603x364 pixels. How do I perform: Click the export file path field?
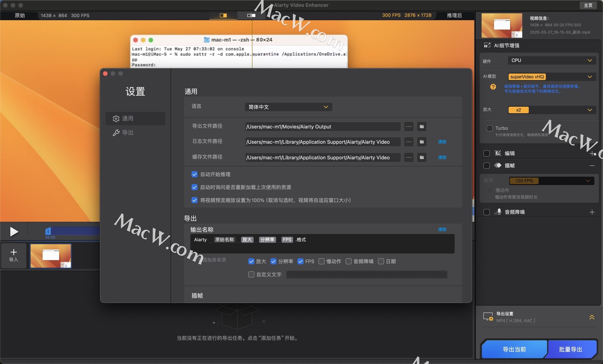pos(323,127)
